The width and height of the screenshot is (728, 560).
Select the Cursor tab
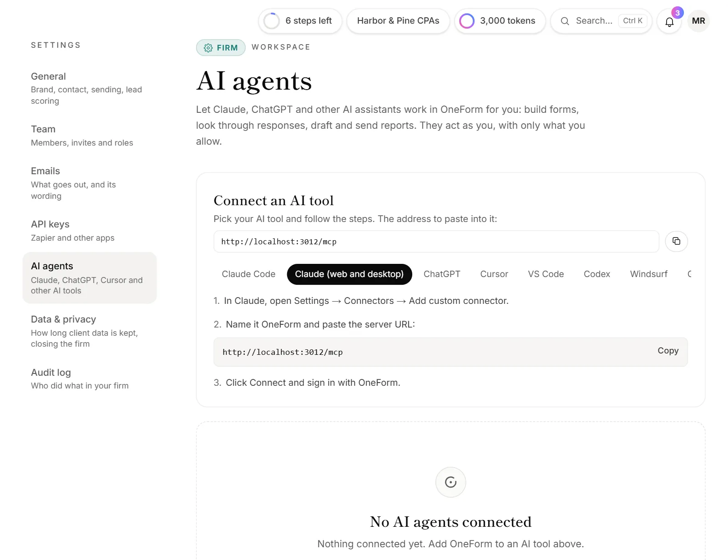494,274
